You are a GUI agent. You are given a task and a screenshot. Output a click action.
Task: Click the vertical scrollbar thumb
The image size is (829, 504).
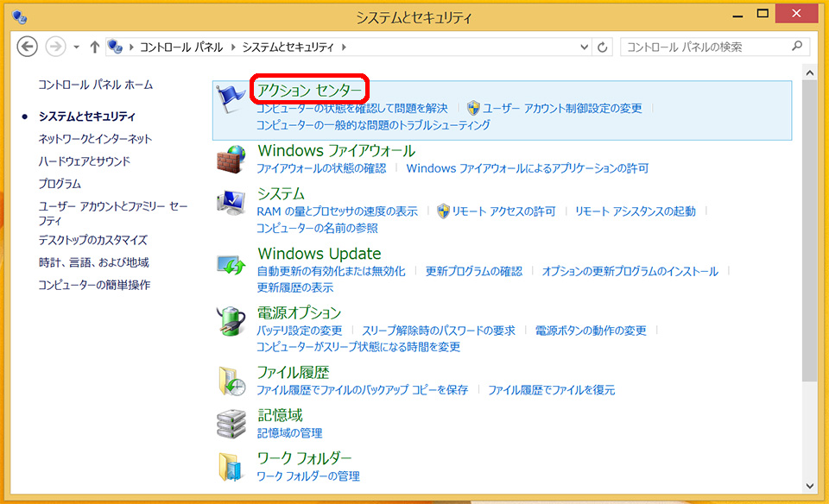tap(809, 231)
